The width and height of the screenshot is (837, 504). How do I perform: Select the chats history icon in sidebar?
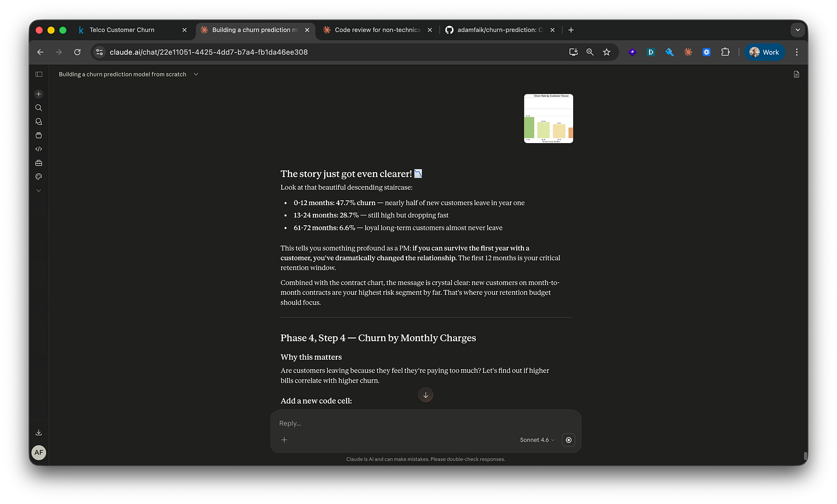[39, 121]
